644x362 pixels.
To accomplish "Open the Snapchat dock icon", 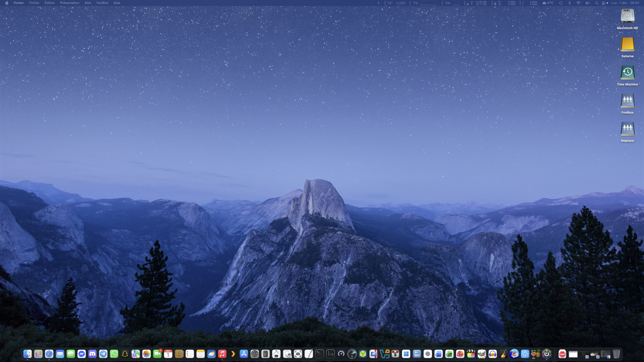I will click(125, 354).
